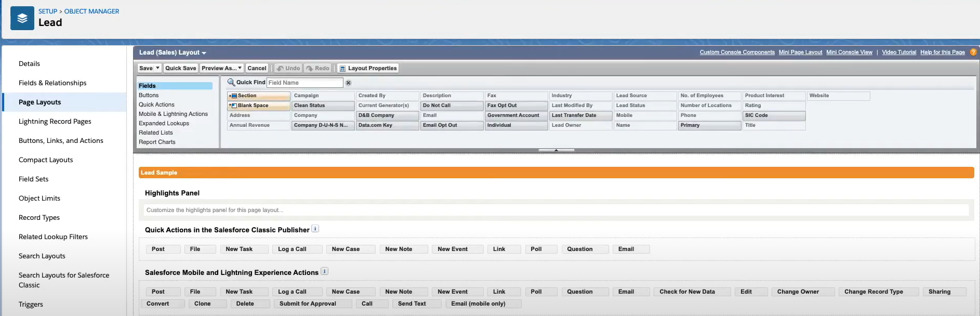Select Buttons in the palette category list

149,95
